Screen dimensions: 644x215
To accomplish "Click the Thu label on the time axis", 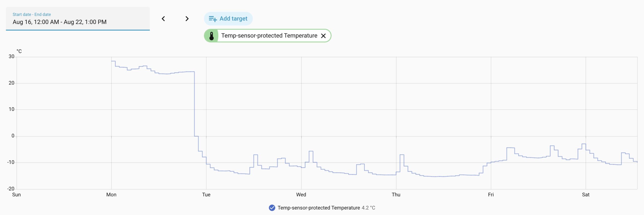I will pos(396,195).
